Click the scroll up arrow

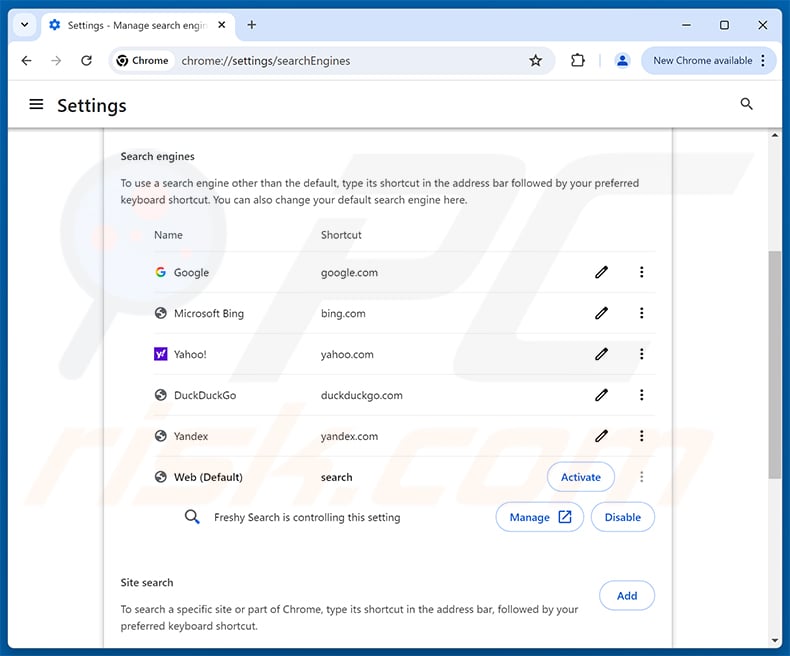pyautogui.click(x=774, y=135)
